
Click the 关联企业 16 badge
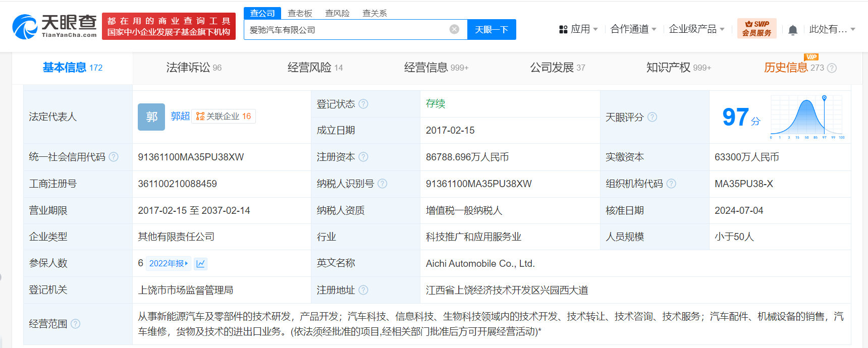click(x=224, y=117)
